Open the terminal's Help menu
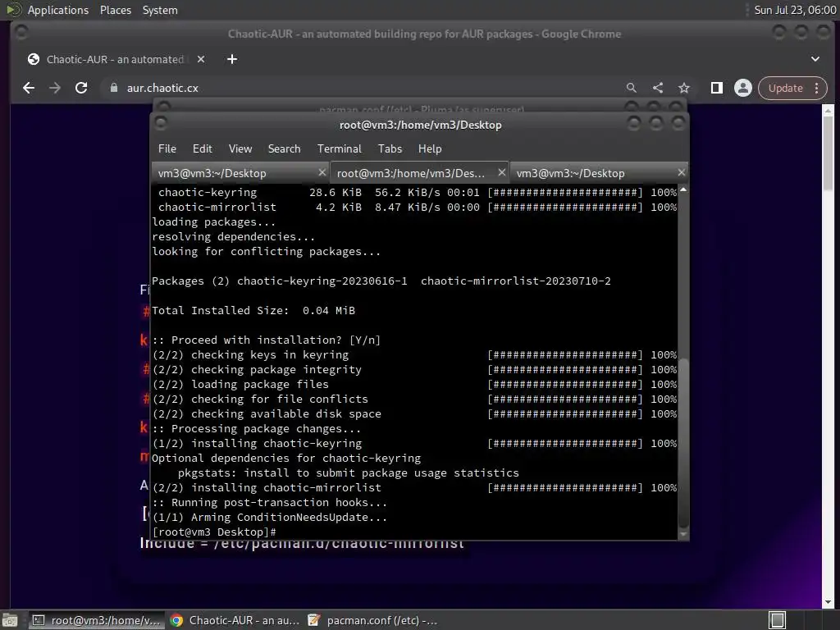 [430, 148]
